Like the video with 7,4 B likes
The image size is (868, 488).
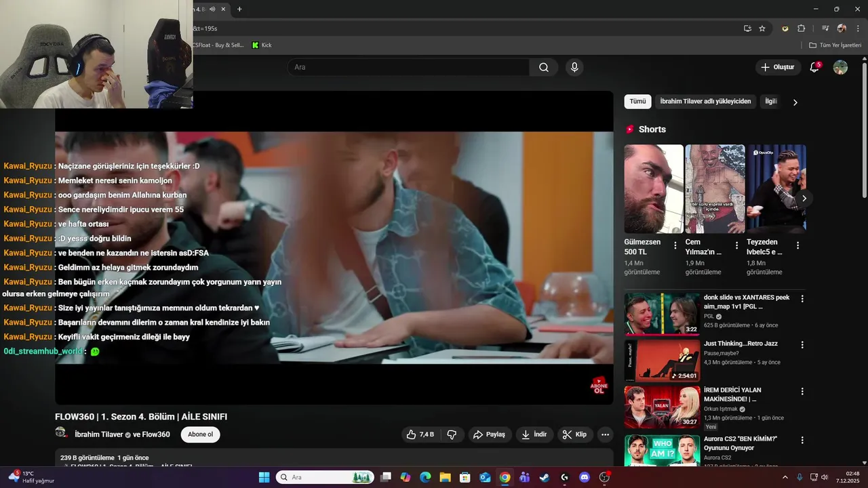[420, 434]
